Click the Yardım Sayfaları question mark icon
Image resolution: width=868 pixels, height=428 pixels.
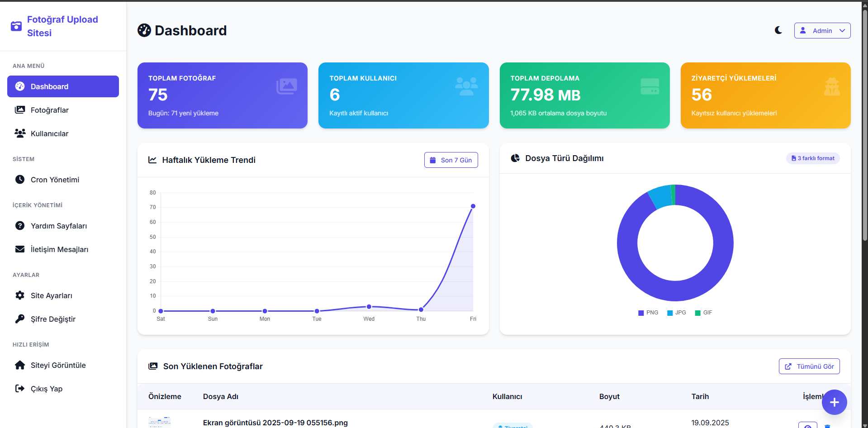pyautogui.click(x=20, y=226)
